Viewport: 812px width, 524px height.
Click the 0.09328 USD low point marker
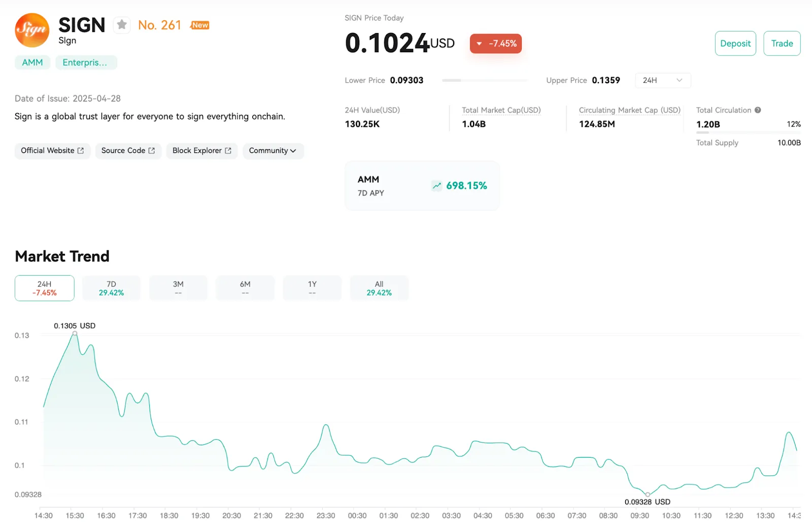pos(648,494)
